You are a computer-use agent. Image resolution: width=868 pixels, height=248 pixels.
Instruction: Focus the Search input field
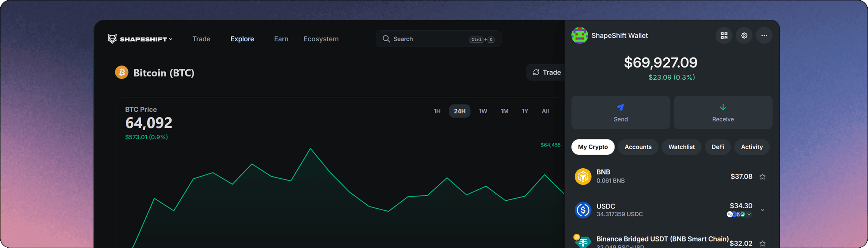click(x=438, y=39)
